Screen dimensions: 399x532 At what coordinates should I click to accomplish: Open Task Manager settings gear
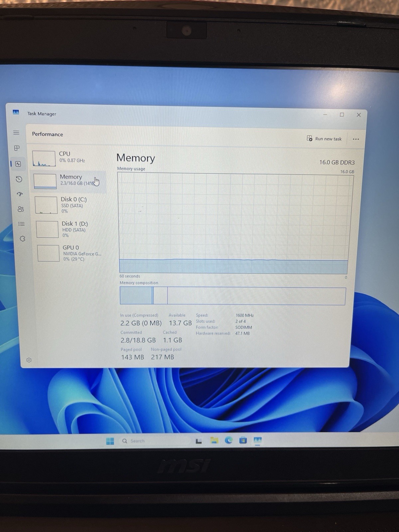[29, 360]
